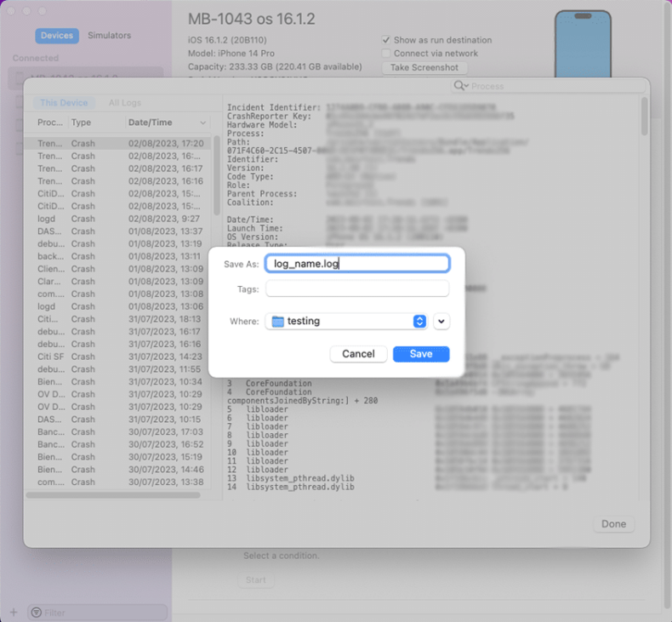
Task: Click the blue testing folder icon
Action: (x=277, y=322)
